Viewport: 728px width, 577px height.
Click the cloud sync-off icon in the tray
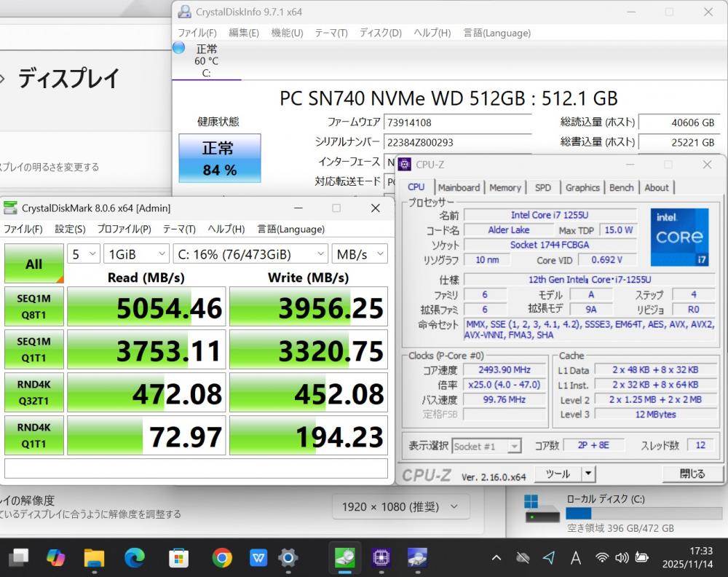pyautogui.click(x=523, y=557)
